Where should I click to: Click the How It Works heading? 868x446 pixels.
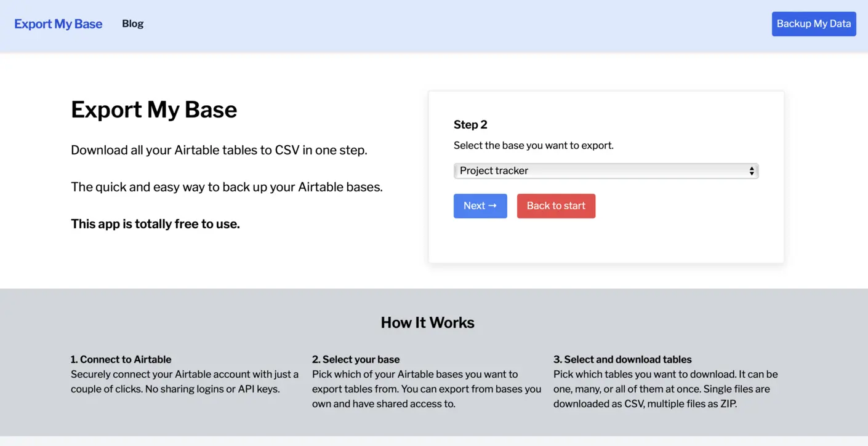[x=427, y=323]
